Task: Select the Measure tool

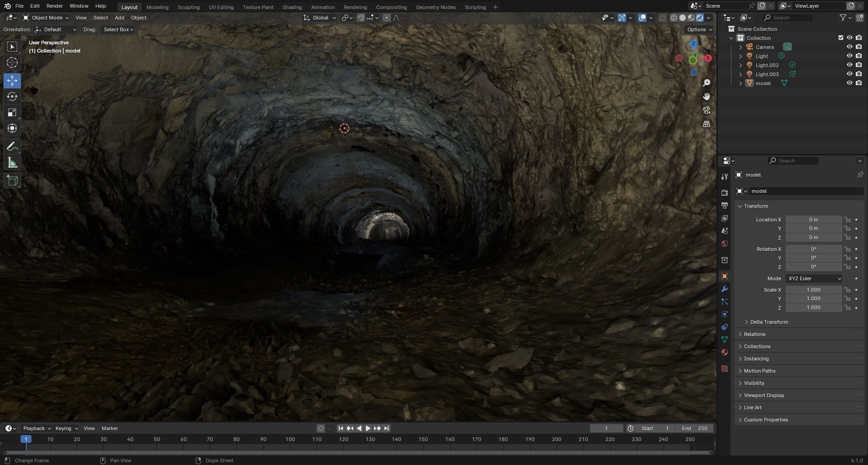Action: coord(12,163)
